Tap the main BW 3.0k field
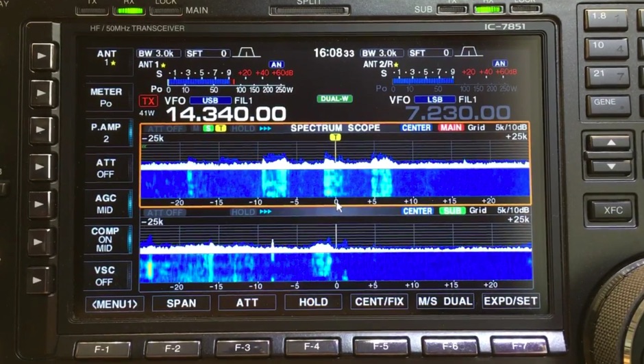The width and height of the screenshot is (644, 364). 159,53
